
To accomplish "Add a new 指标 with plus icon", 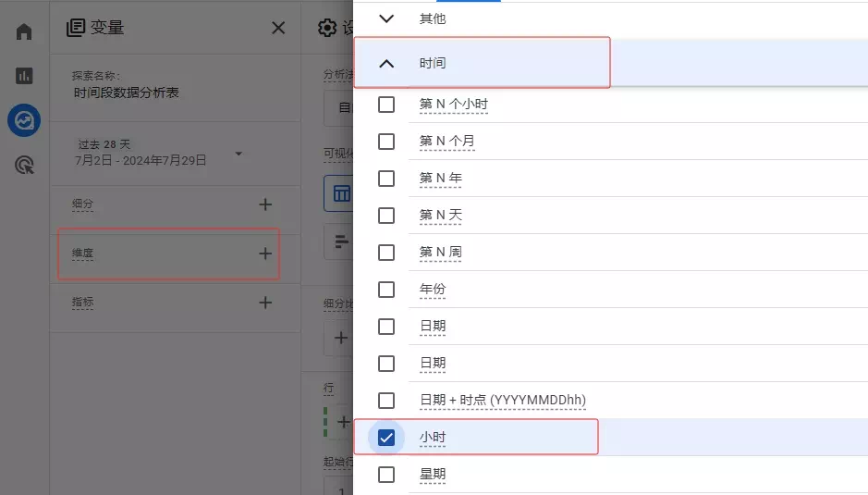I will pos(265,302).
